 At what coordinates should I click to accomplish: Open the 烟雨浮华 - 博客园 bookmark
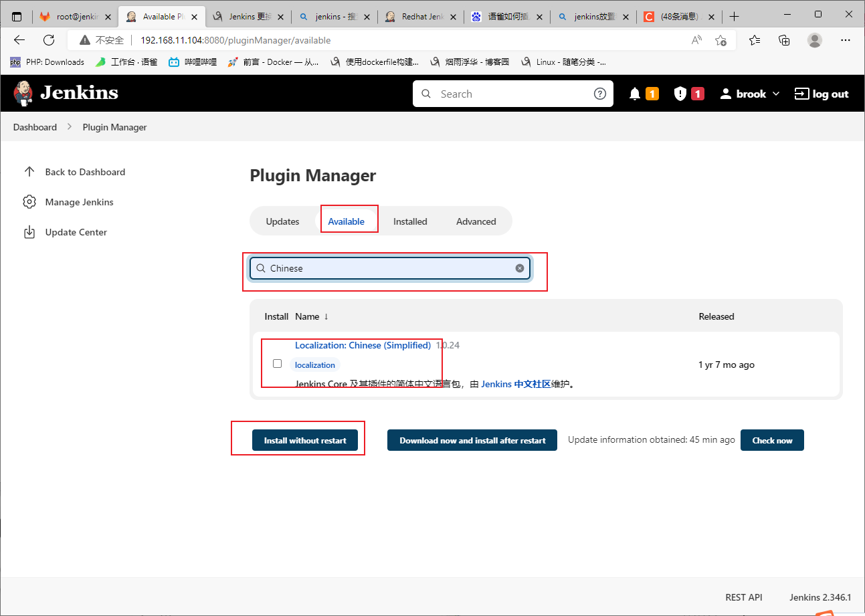coord(470,62)
